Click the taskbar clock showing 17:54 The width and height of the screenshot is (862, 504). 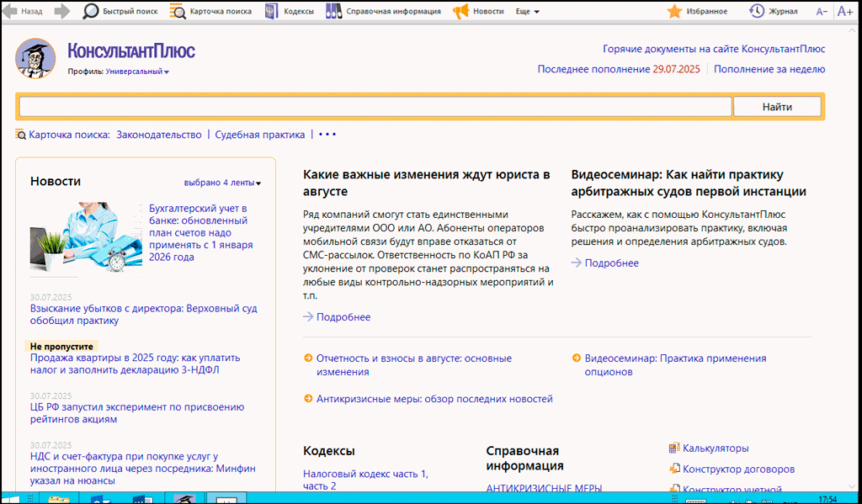coord(828,500)
